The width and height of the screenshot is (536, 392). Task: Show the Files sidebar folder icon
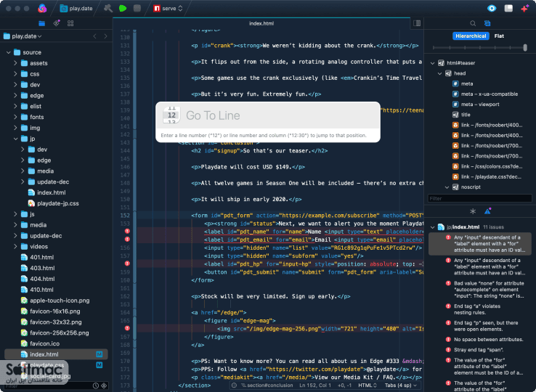[x=41, y=23]
